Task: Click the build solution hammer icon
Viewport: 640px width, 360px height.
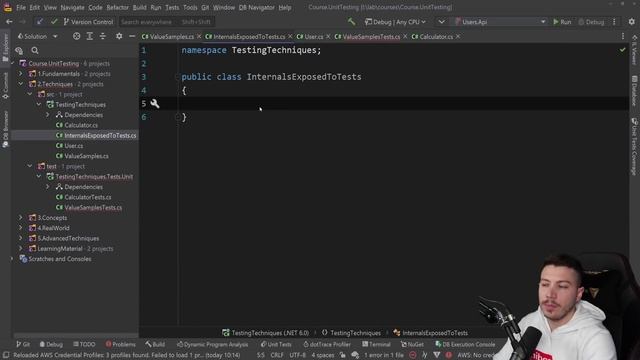Action: point(351,22)
